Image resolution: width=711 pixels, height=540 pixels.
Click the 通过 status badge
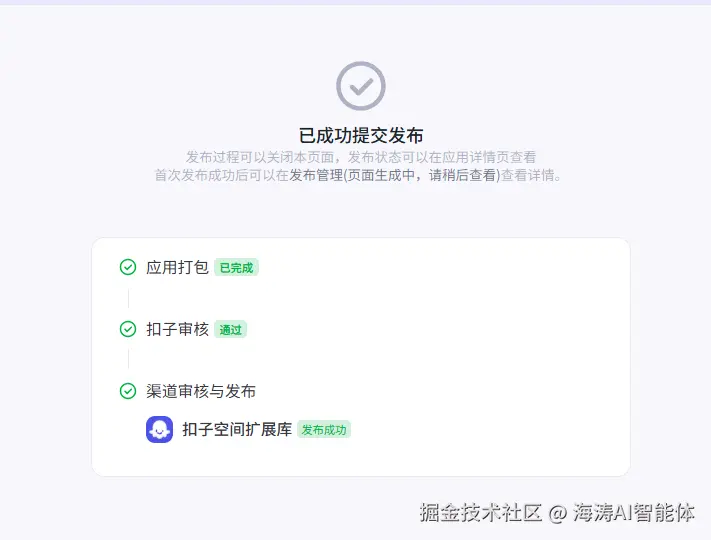tap(230, 330)
